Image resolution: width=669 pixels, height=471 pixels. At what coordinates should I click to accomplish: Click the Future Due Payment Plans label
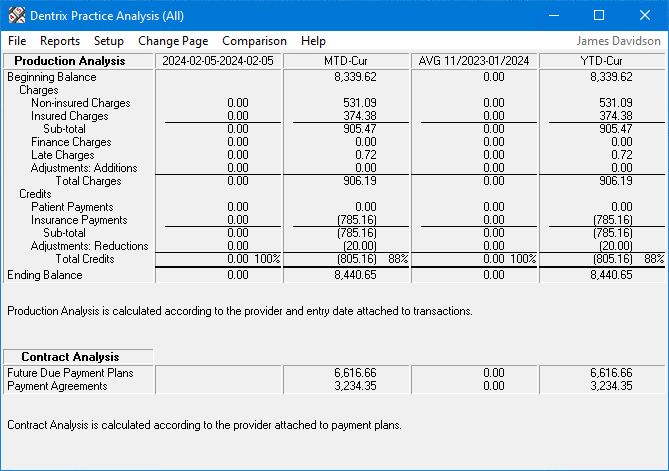coord(67,372)
